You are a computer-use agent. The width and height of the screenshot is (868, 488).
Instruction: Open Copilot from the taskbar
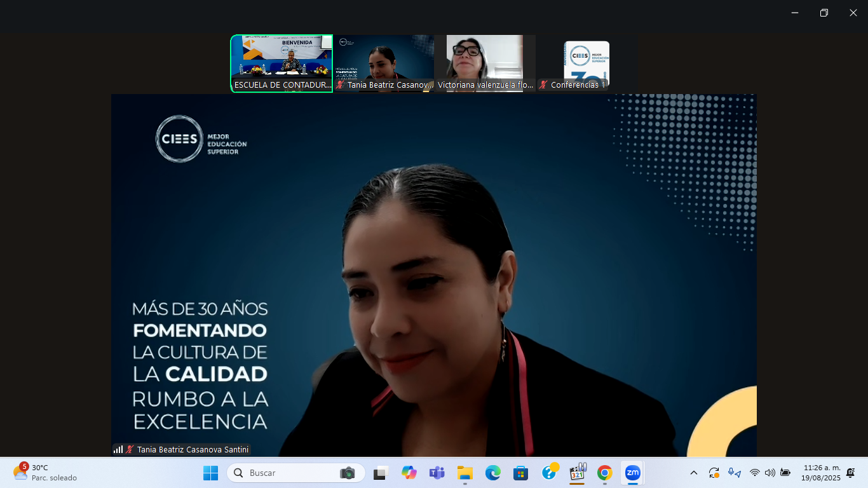409,473
